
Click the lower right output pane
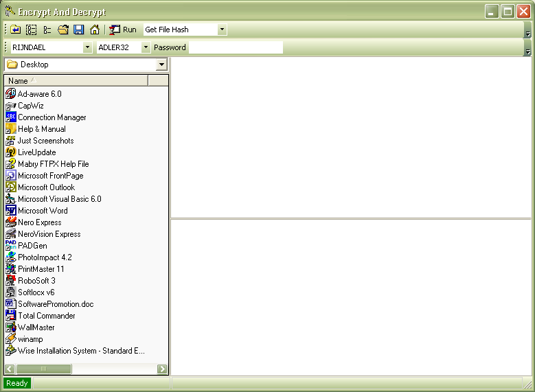[351, 297]
